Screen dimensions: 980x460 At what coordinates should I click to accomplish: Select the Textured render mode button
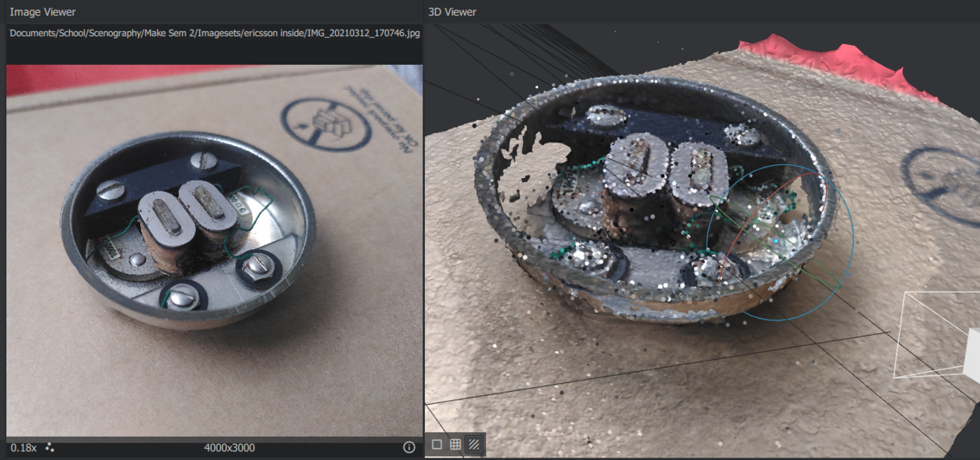(474, 444)
